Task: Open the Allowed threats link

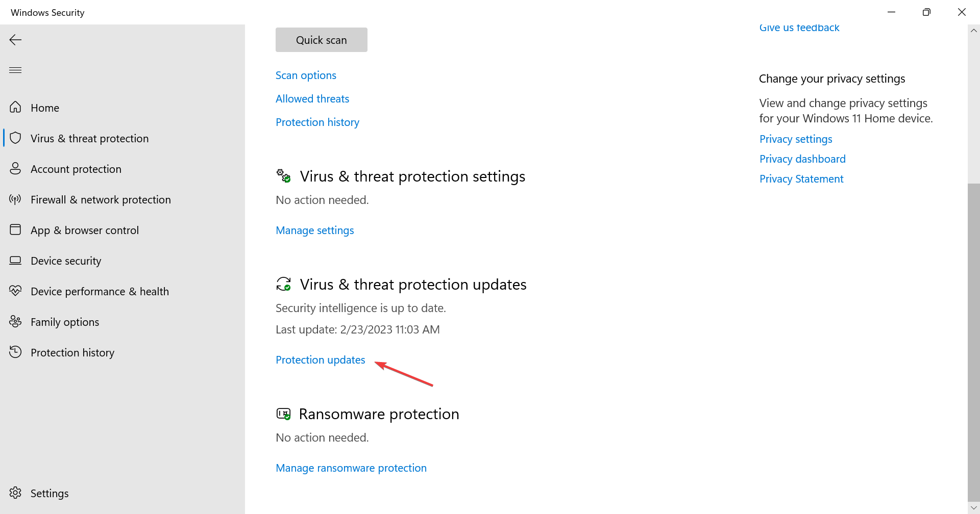Action: click(x=312, y=99)
